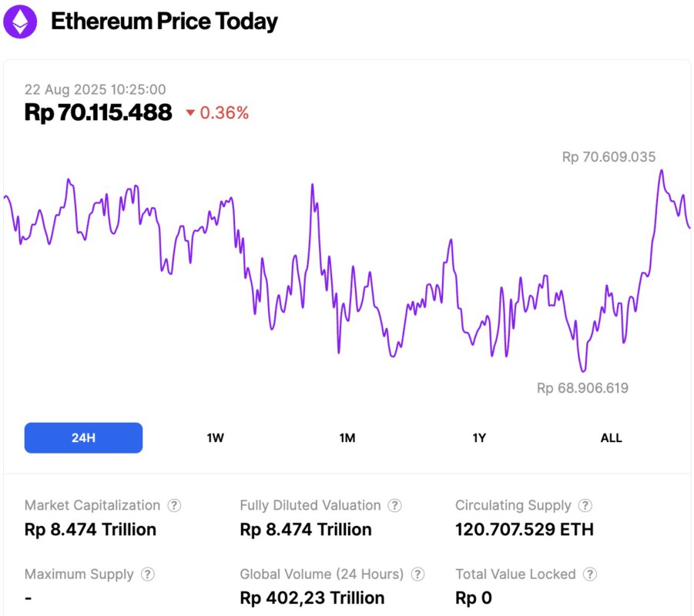Switch to the 1M chart view
The height and width of the screenshot is (616, 694).
347,437
